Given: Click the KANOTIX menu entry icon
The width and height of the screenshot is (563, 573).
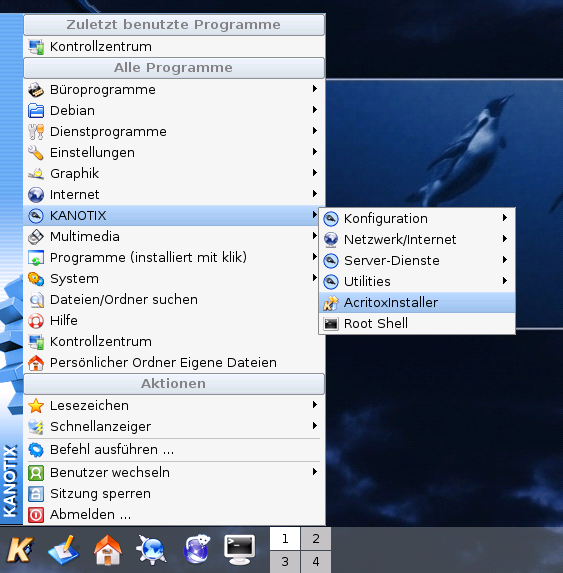Looking at the screenshot, I should coord(36,216).
